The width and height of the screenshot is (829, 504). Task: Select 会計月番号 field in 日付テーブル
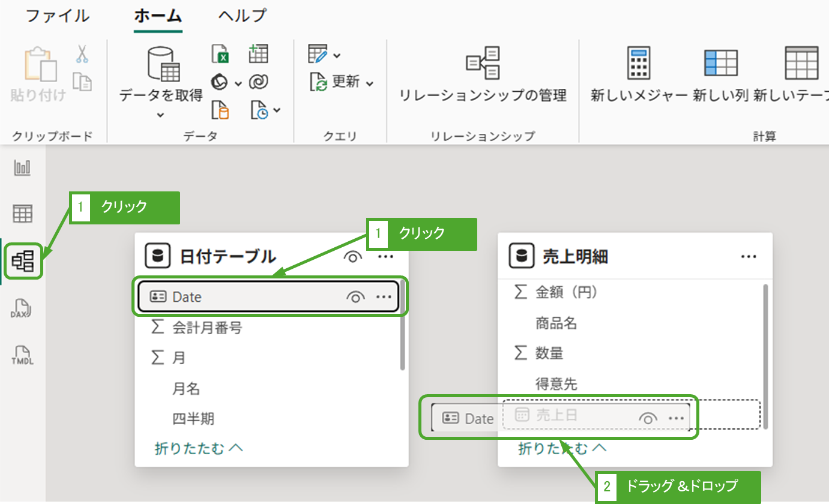pyautogui.click(x=207, y=328)
